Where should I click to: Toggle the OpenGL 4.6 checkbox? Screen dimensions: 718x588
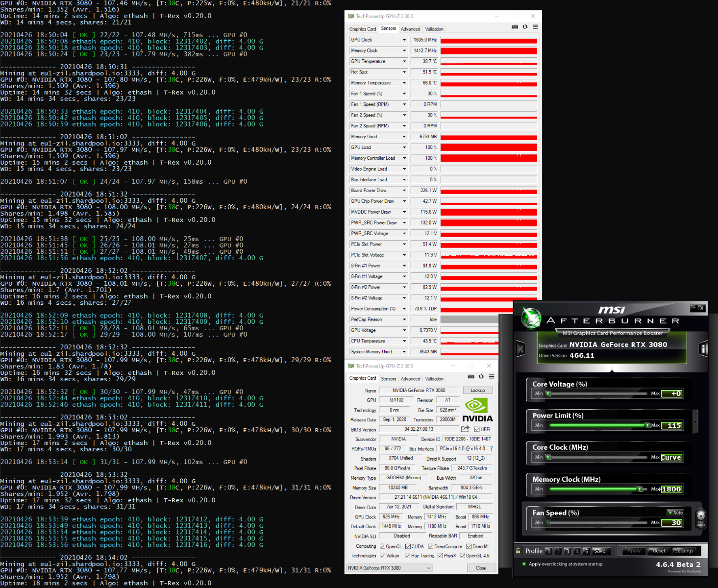point(462,556)
